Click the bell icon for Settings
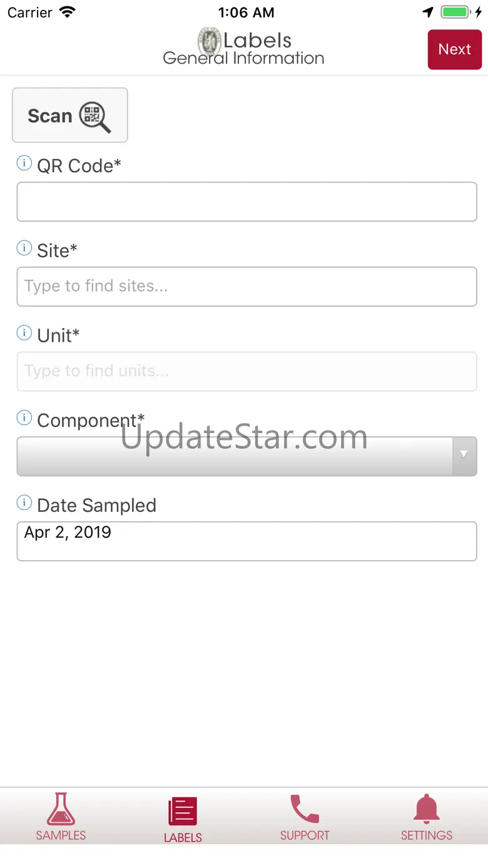 pos(427,809)
